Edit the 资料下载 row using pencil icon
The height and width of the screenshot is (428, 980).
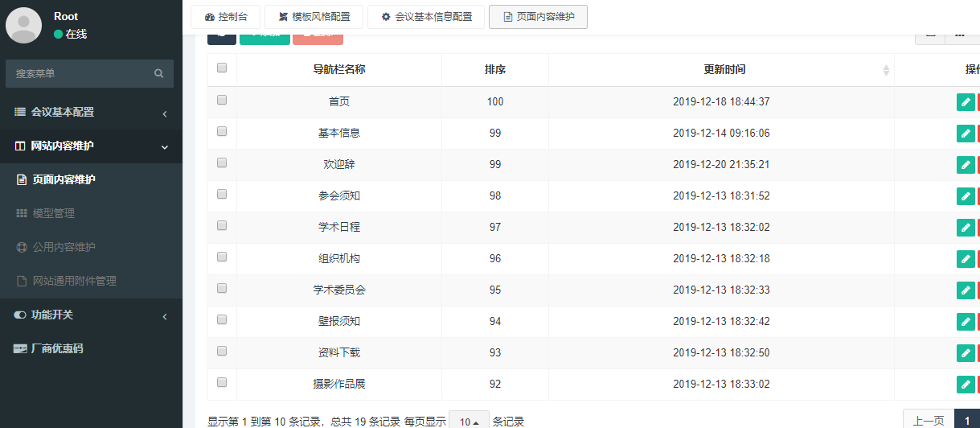pos(966,353)
